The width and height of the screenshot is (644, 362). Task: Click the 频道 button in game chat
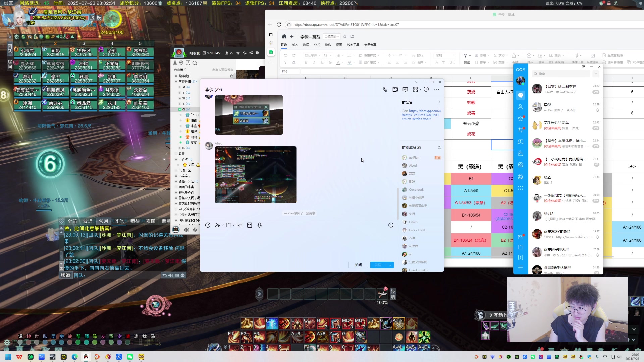click(x=66, y=275)
